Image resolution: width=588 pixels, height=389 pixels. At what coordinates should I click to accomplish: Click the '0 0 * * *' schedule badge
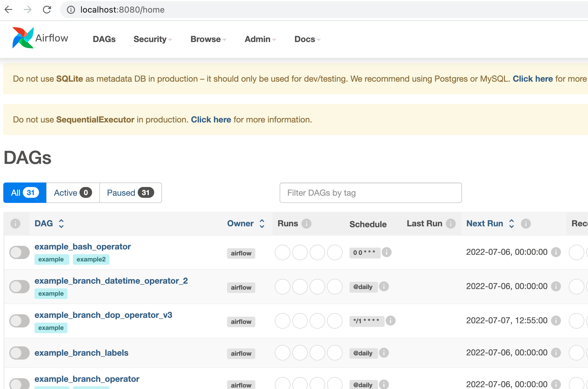[x=365, y=253]
